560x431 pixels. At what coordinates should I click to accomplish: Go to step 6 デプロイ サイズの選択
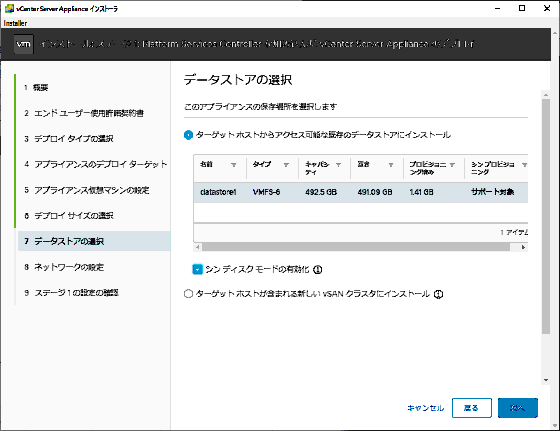(x=69, y=216)
